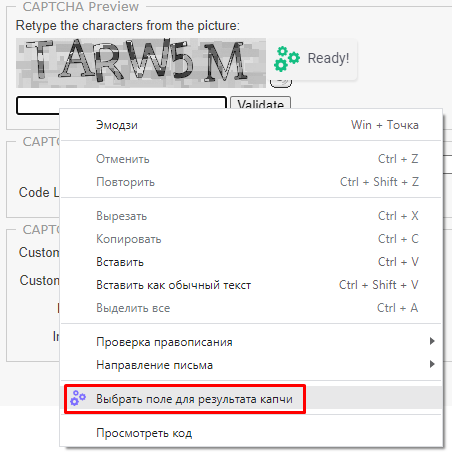The image size is (452, 456).
Task: Choose Вставить как обычный текст
Action: [x=251, y=285]
